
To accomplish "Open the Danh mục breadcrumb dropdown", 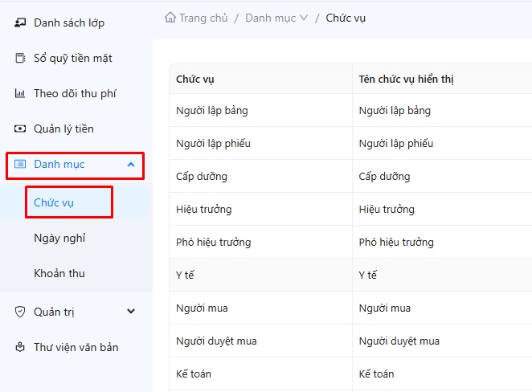I will pos(303,18).
